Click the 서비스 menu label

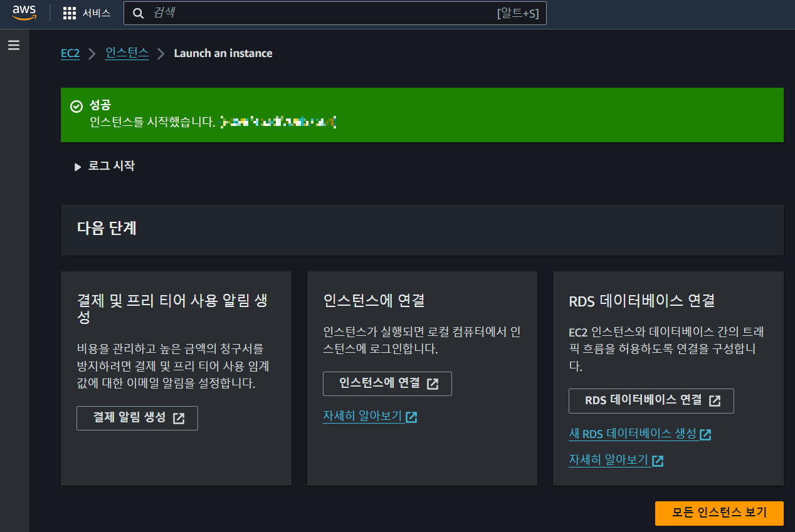[97, 13]
